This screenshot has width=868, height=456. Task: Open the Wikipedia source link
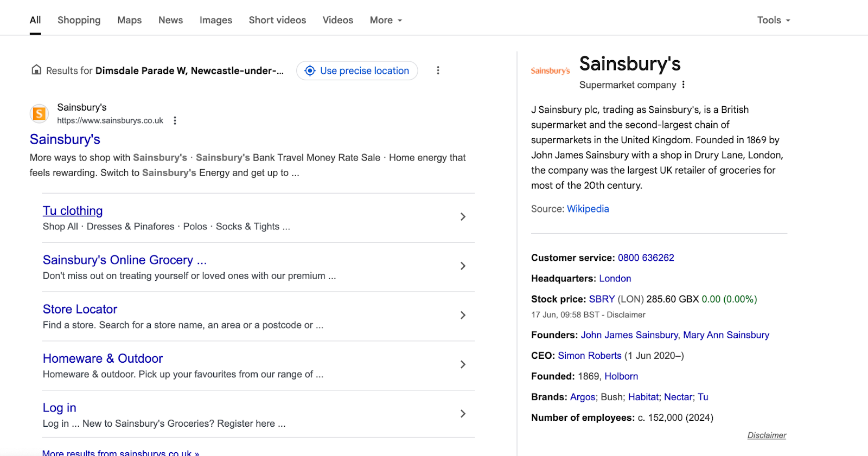[x=588, y=209]
